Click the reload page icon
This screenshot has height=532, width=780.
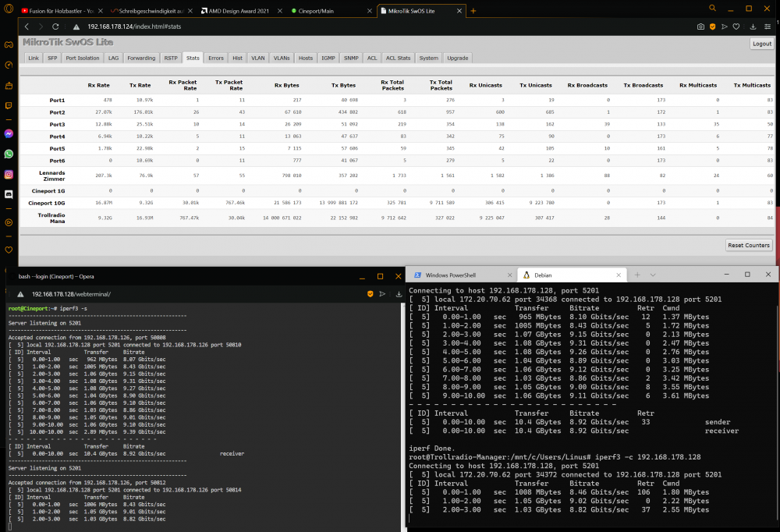pos(55,27)
